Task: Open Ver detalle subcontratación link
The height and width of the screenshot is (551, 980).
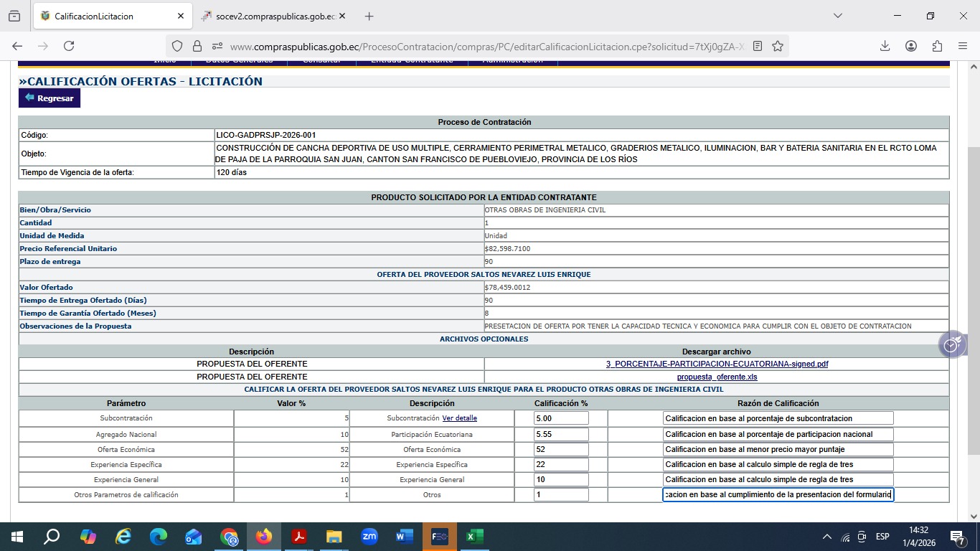Action: pyautogui.click(x=459, y=418)
